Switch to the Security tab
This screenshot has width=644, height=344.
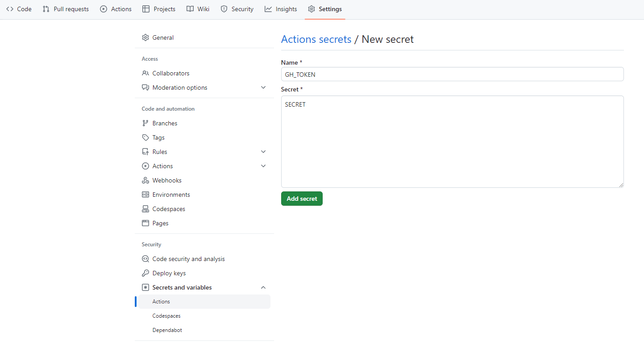(x=237, y=9)
